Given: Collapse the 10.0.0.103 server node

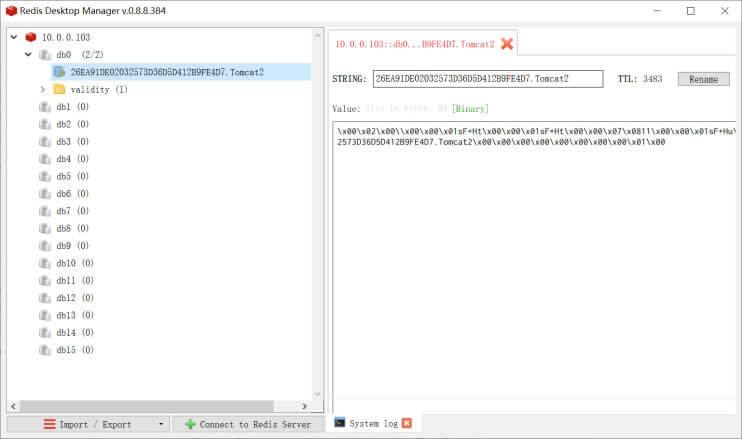Looking at the screenshot, I should click(14, 37).
